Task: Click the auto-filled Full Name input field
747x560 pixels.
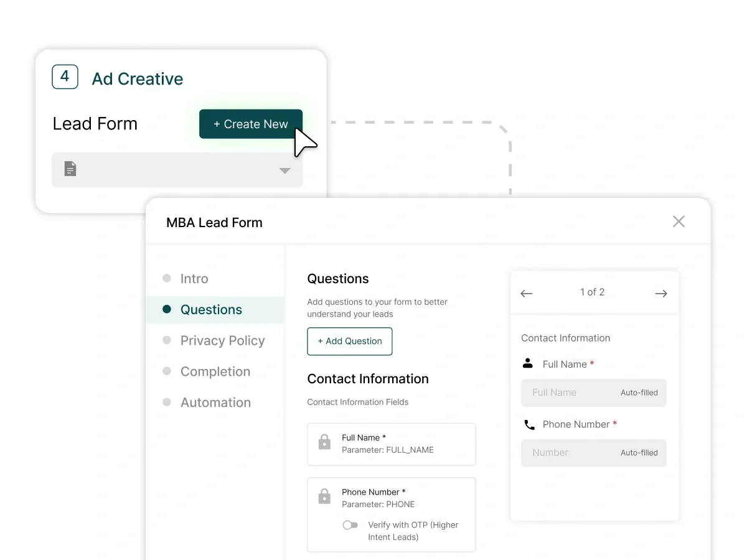Action: pos(593,393)
